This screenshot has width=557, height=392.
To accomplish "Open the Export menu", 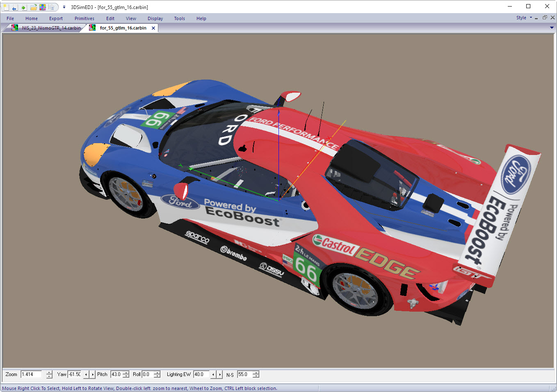I will 56,18.
